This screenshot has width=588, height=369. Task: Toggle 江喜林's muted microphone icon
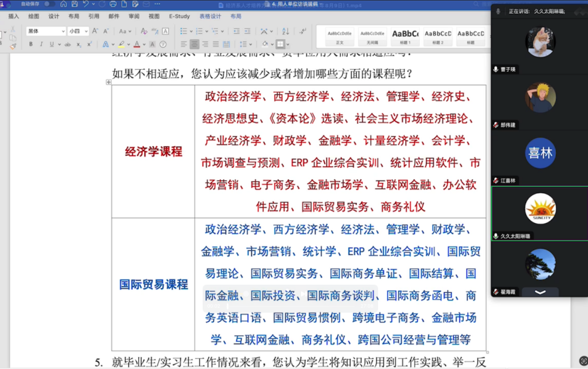tap(496, 181)
